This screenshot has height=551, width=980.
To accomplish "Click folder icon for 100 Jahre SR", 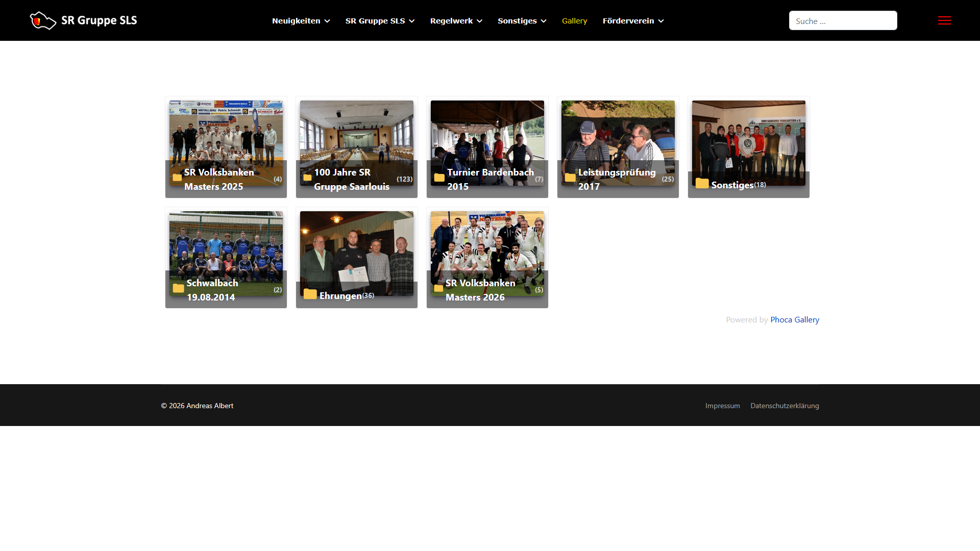I will coord(307,178).
